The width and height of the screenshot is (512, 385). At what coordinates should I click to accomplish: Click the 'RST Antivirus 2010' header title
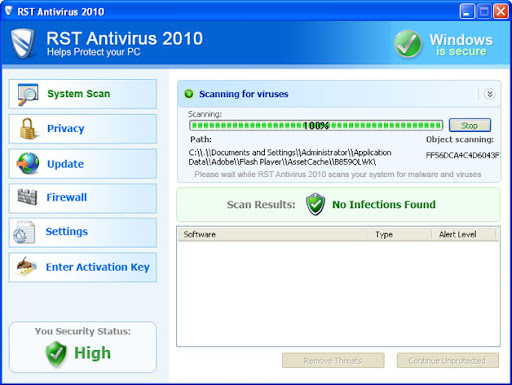125,38
